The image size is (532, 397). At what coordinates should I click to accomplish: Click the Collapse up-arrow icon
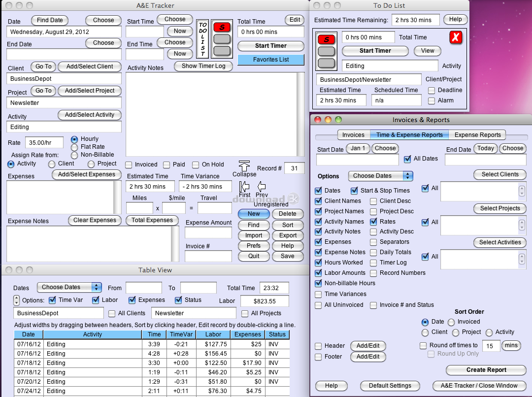244,165
